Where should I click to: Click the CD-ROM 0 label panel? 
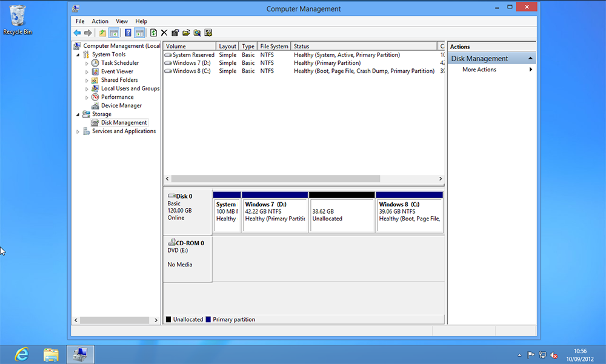coord(187,259)
